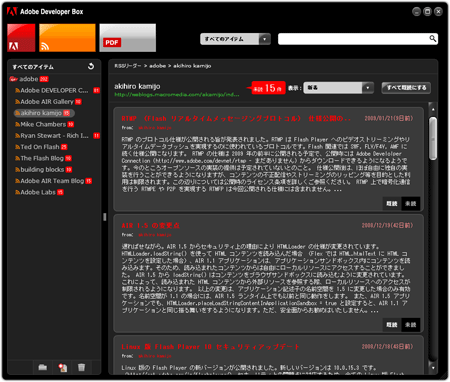Click RSS icon next to building blocks

coord(17,170)
